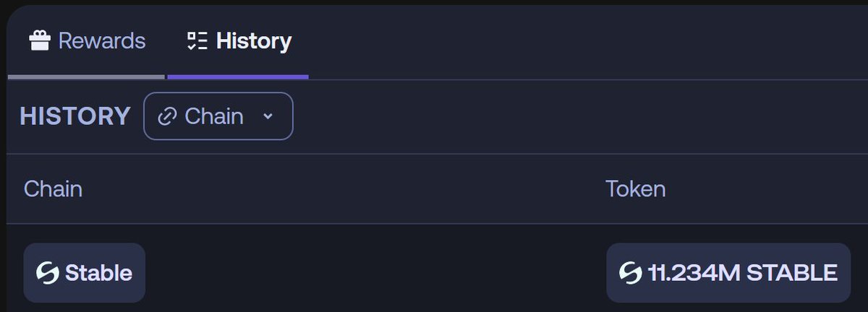The image size is (868, 312).
Task: Click the Stable logo in chain badge
Action: [x=48, y=273]
